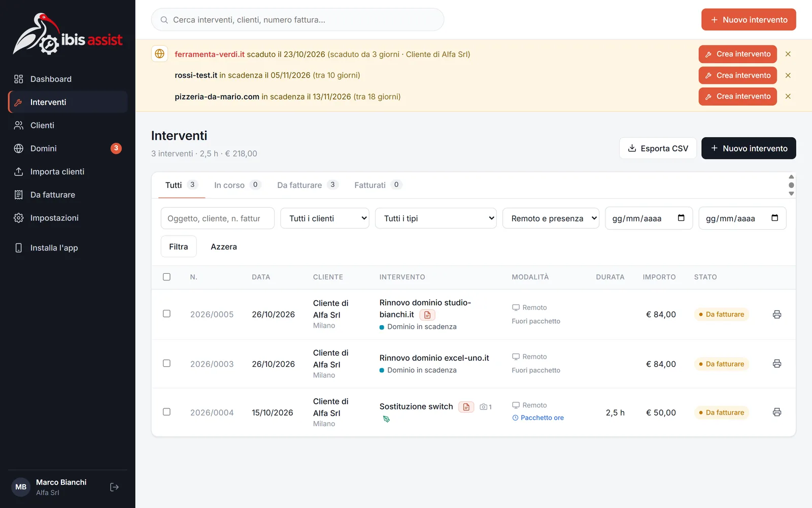Select the Tutti tab

tap(181, 185)
